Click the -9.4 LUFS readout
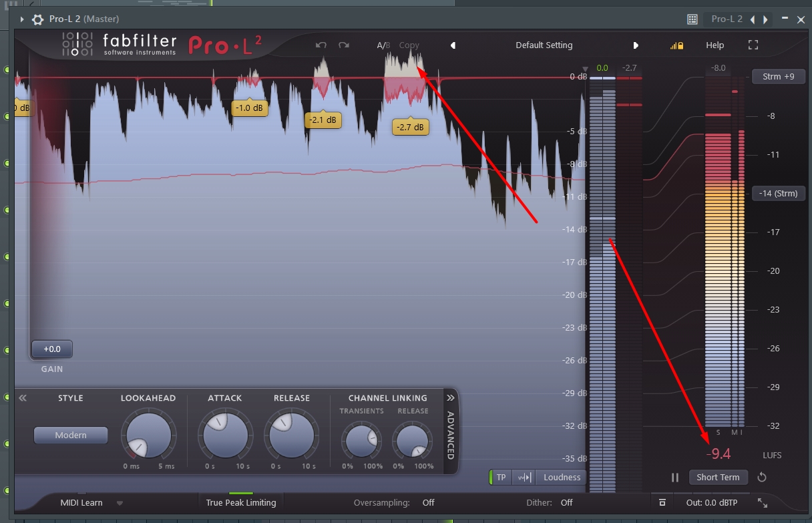 click(x=719, y=455)
